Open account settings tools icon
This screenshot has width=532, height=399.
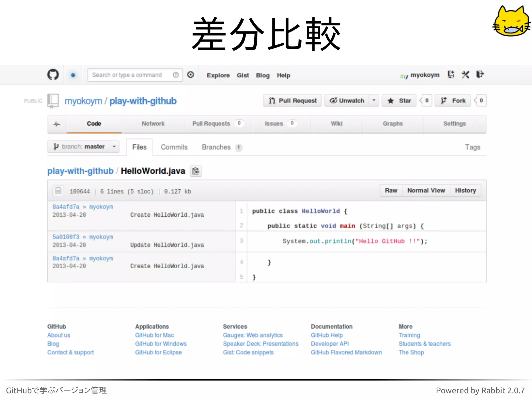pos(465,75)
